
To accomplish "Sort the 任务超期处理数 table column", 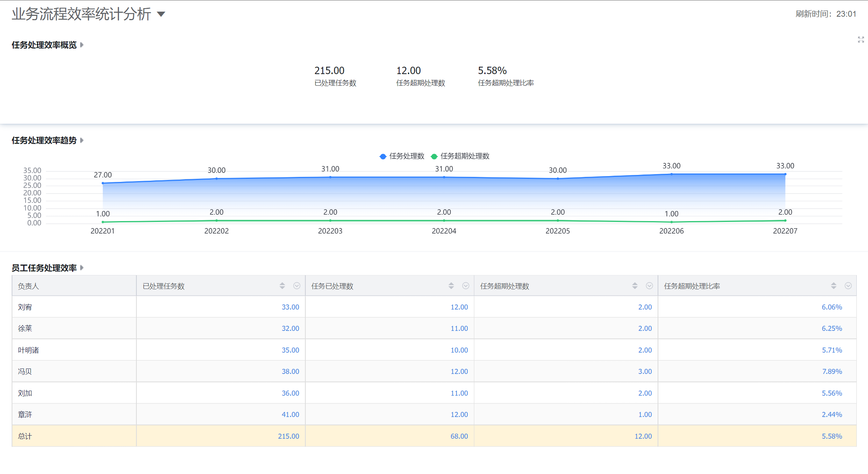I will [635, 286].
